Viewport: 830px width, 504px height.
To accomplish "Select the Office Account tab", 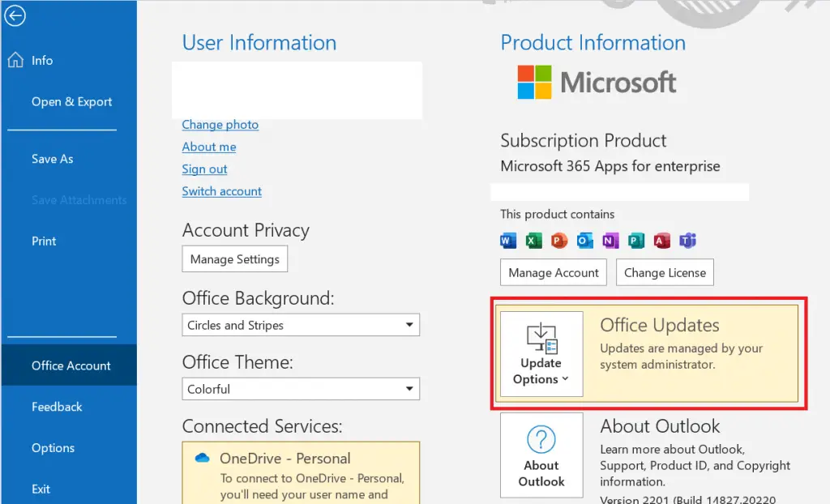I will pyautogui.click(x=69, y=365).
